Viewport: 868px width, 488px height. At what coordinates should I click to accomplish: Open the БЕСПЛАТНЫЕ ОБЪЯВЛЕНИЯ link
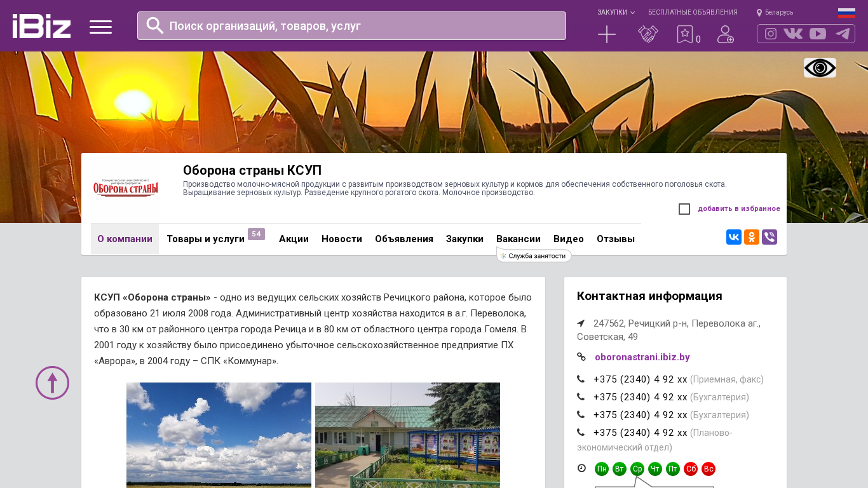pyautogui.click(x=693, y=13)
